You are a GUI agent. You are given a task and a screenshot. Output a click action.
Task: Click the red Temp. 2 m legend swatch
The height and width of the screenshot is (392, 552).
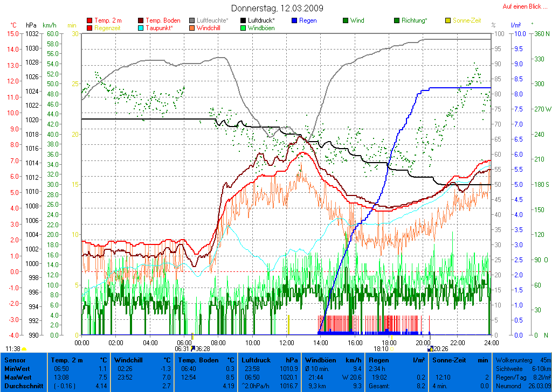[x=89, y=21]
